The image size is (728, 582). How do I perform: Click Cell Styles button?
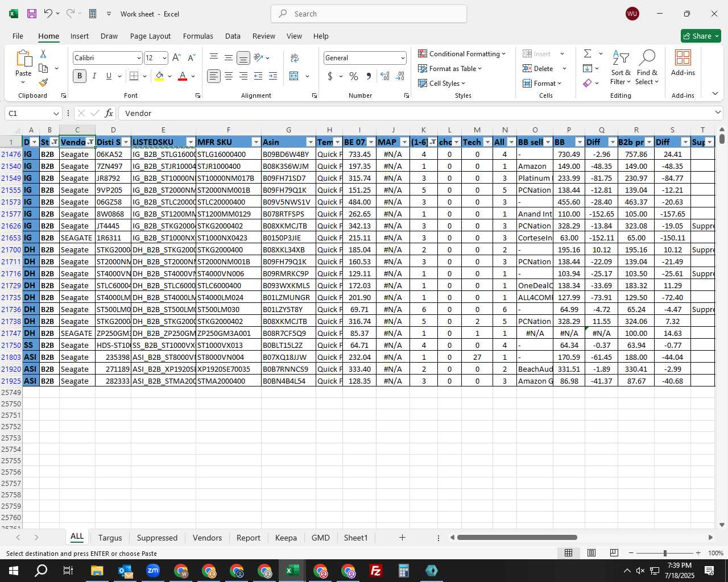click(x=442, y=83)
